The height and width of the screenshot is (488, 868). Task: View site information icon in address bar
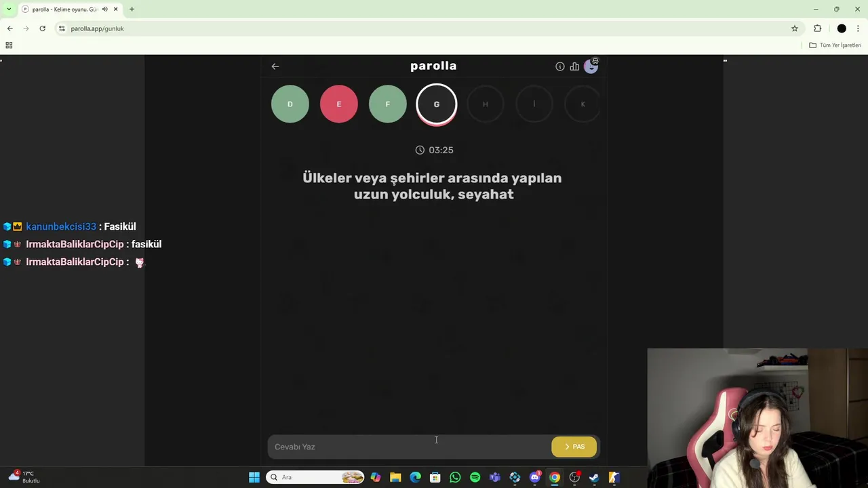click(x=62, y=28)
